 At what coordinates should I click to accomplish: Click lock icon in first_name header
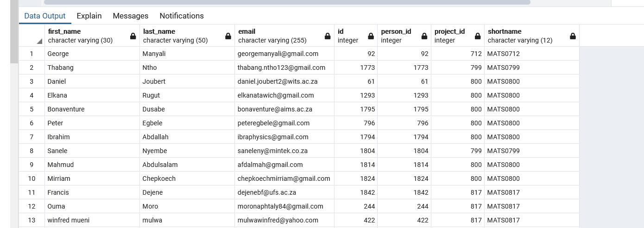(x=133, y=36)
